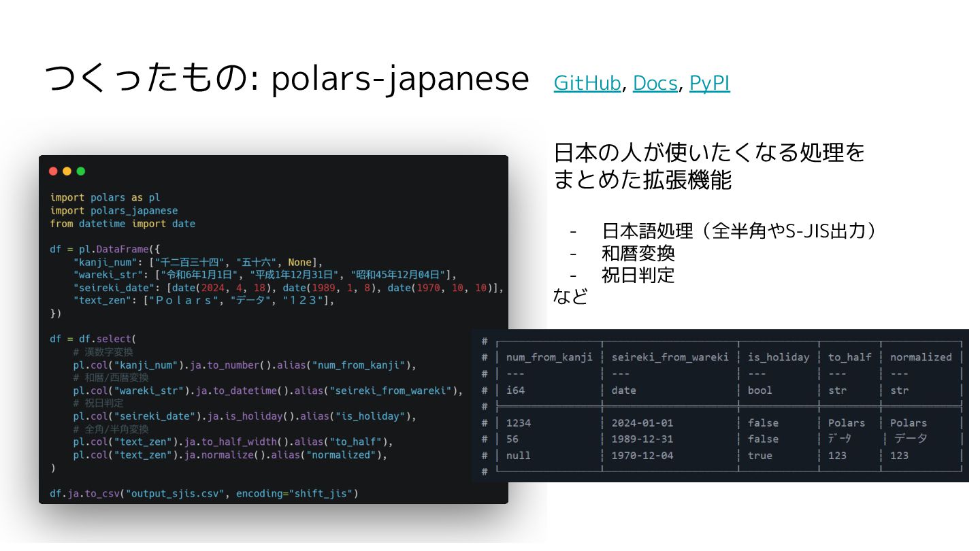
Task: Click the bullet "祝日判定"
Action: [638, 275]
